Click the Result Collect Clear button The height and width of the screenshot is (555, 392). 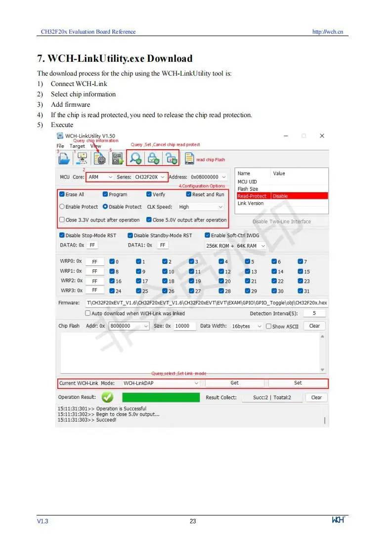pyautogui.click(x=316, y=397)
